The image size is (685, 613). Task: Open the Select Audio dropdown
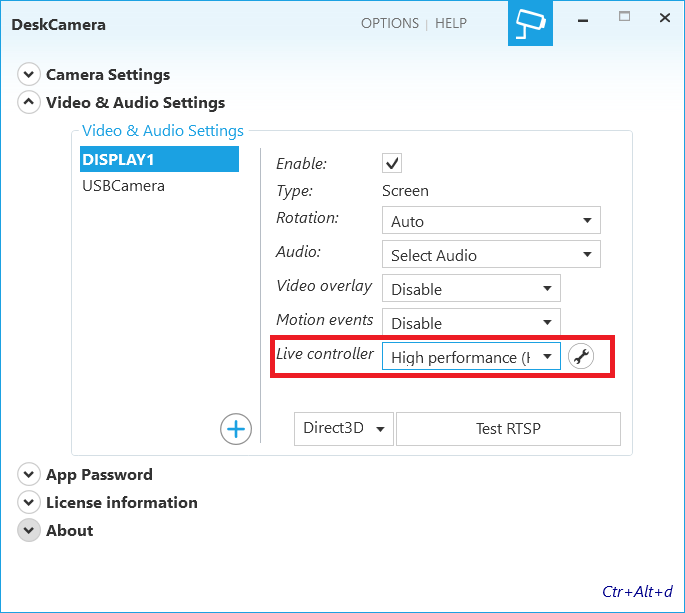point(490,255)
